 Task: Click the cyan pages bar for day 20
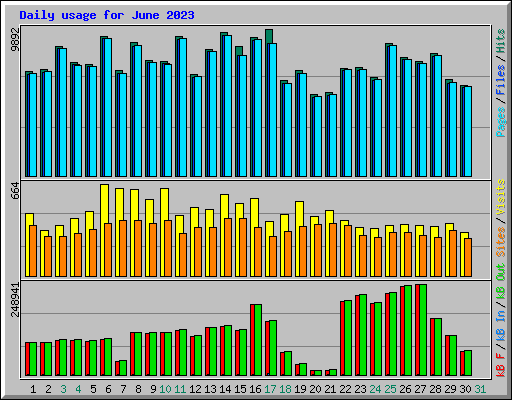pyautogui.click(x=318, y=136)
